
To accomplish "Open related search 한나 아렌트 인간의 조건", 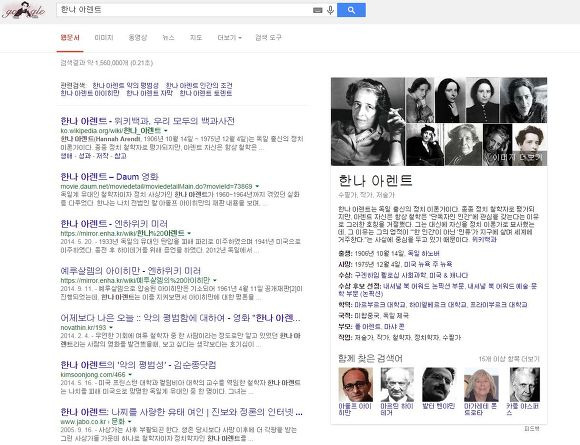I will pos(199,85).
